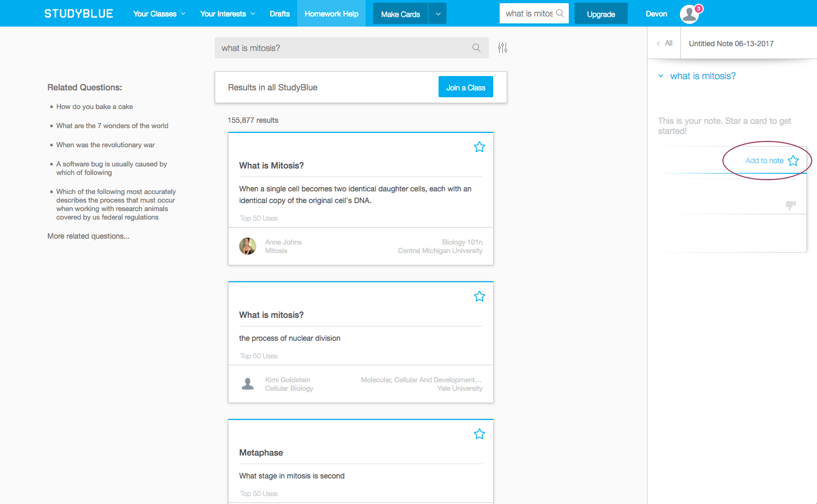Open the Cellular Biology deck link
817x504 pixels.
289,388
